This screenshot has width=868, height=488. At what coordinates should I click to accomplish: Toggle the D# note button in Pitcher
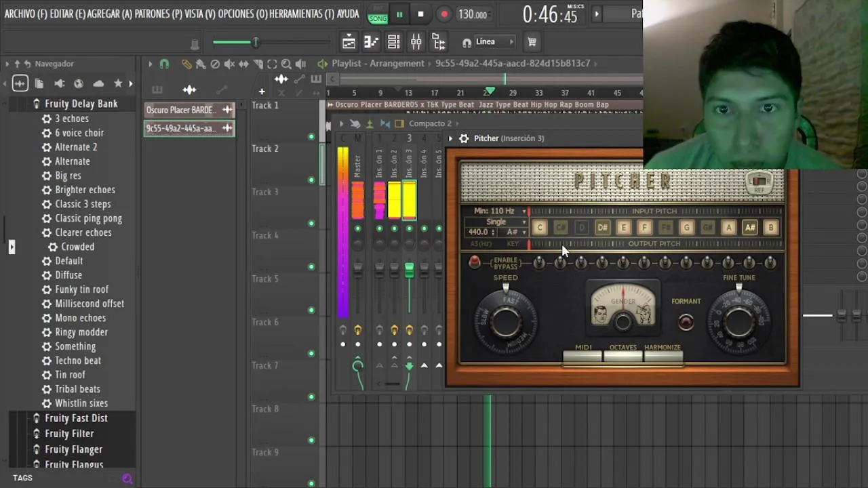pyautogui.click(x=602, y=228)
